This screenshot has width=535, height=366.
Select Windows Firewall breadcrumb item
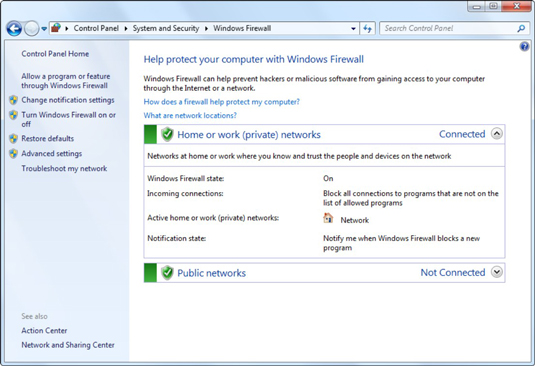click(242, 28)
